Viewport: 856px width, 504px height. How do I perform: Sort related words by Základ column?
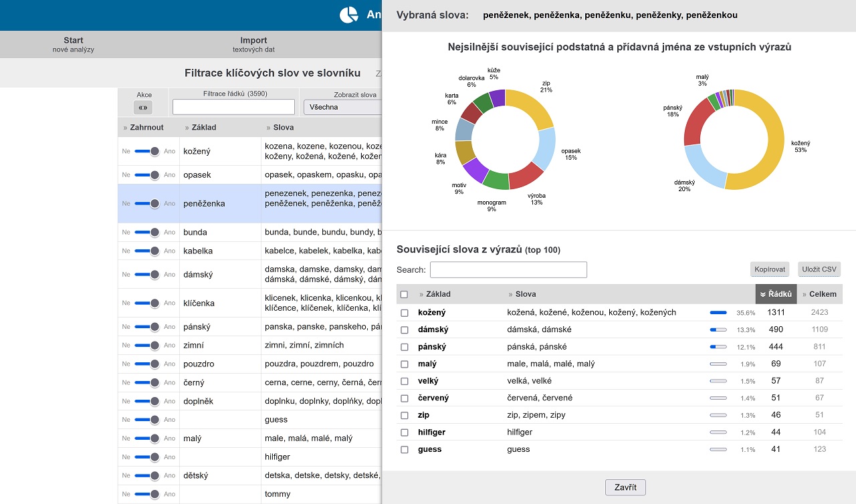pos(435,294)
